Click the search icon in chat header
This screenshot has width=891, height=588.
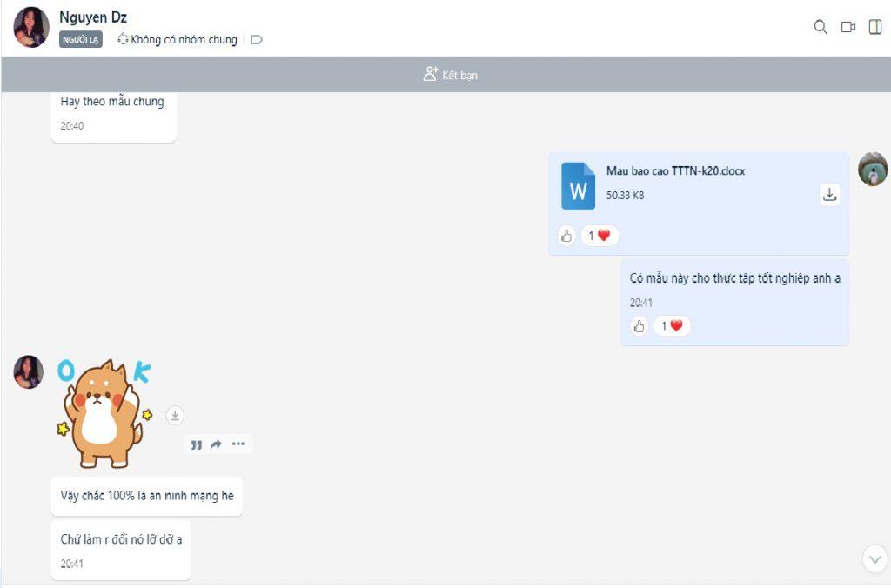coord(820,27)
